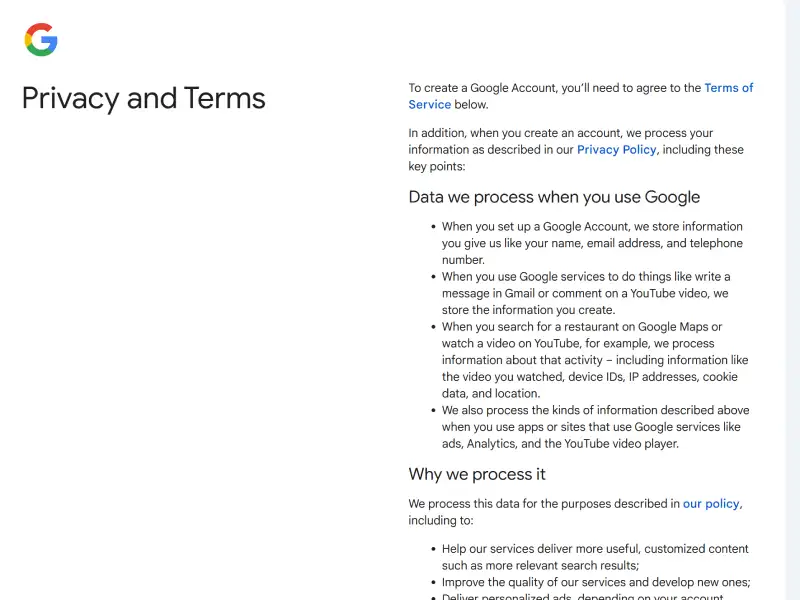Click the bullet "Deliver personalized ads"

tap(582, 597)
